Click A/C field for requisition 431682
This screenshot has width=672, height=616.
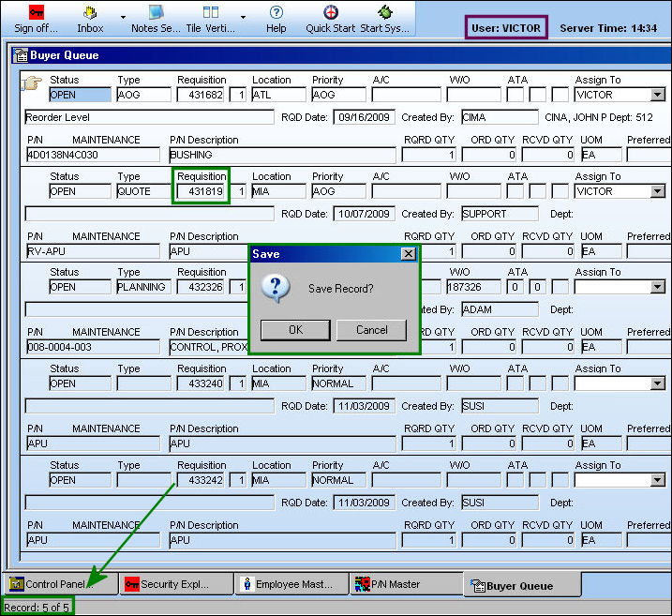pos(406,95)
